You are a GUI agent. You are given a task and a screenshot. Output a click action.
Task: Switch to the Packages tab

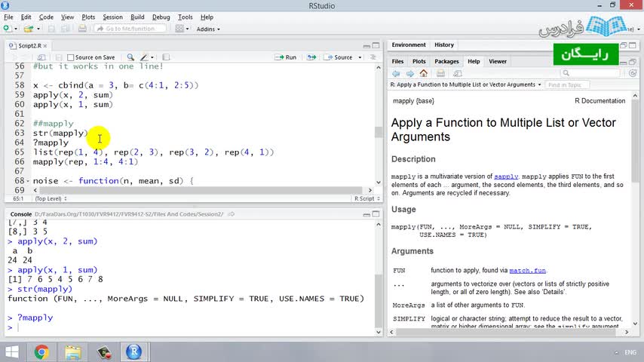point(446,61)
